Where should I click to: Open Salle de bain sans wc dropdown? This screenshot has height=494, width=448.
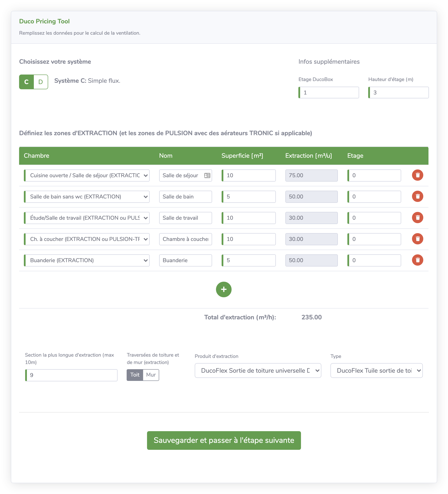coord(87,197)
